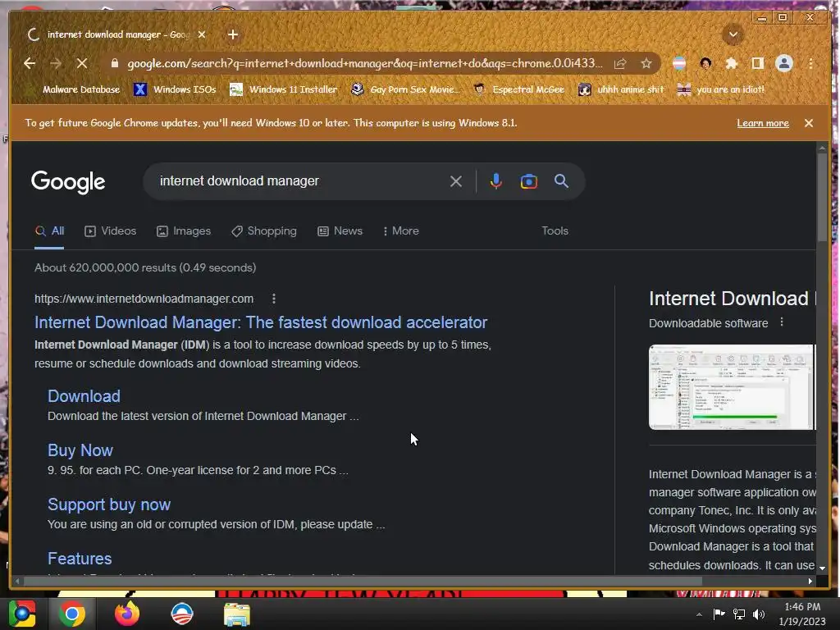The height and width of the screenshot is (630, 840).
Task: Open Windows ISOs bookmark
Action: click(x=175, y=89)
